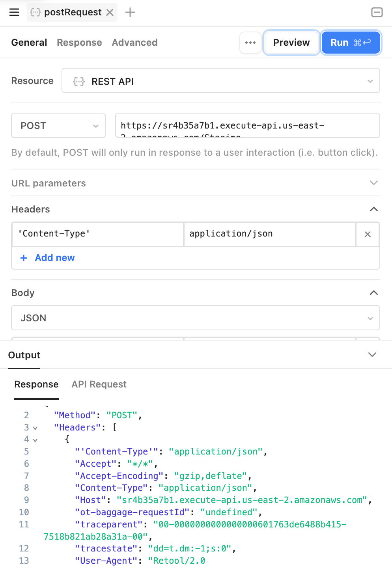Show the Response output tab
Viewport: 392px width, 570px height.
(x=36, y=384)
